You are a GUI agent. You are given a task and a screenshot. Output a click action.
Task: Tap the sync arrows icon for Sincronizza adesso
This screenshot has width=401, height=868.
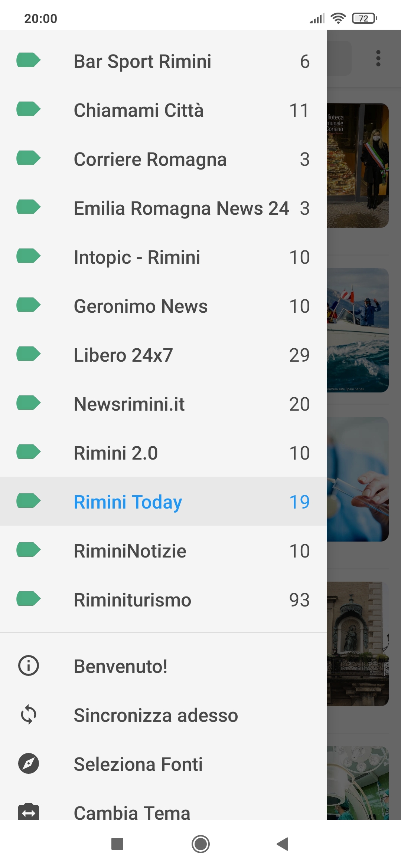[29, 715]
